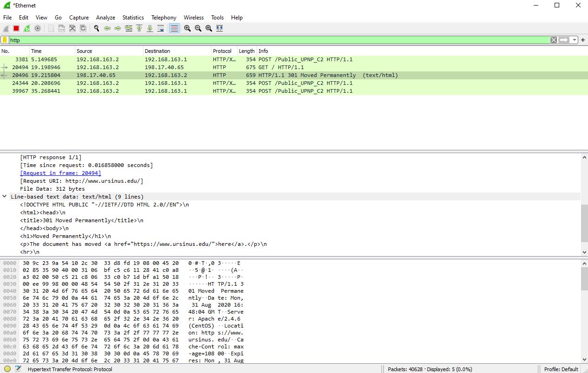Click resize columns to fit content icon
Image resolution: width=588 pixels, height=373 pixels.
220,28
